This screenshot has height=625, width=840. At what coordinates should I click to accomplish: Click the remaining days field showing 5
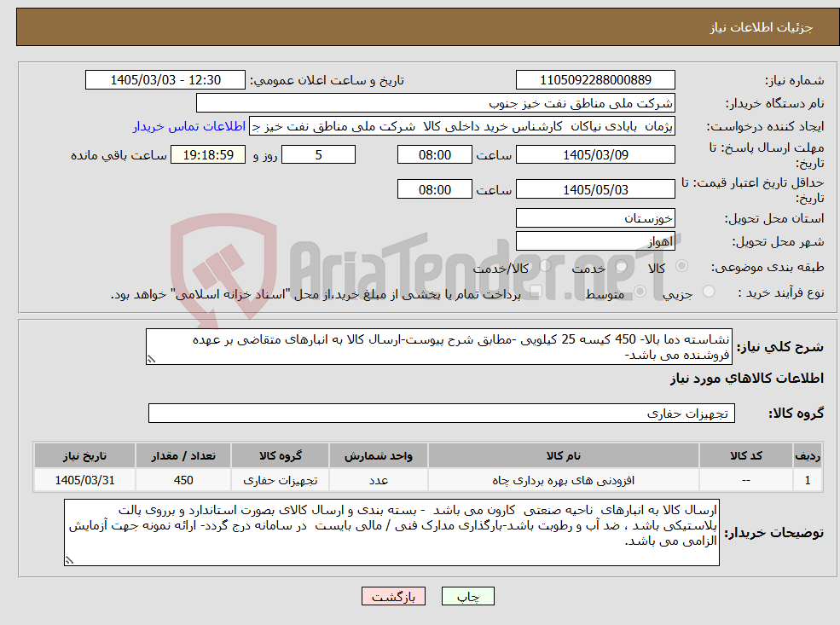318,155
